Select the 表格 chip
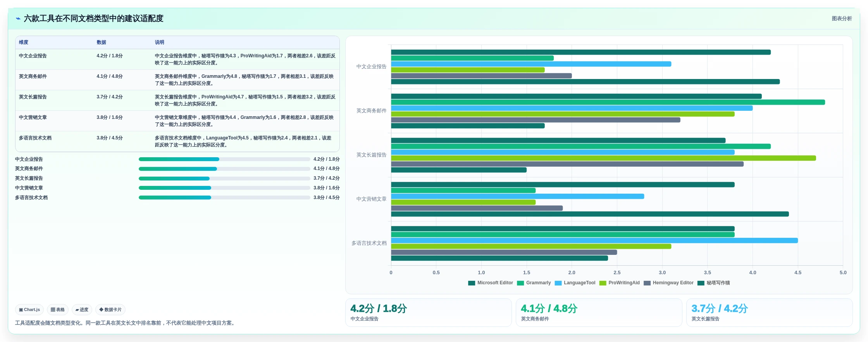The height and width of the screenshot is (342, 868). (58, 310)
